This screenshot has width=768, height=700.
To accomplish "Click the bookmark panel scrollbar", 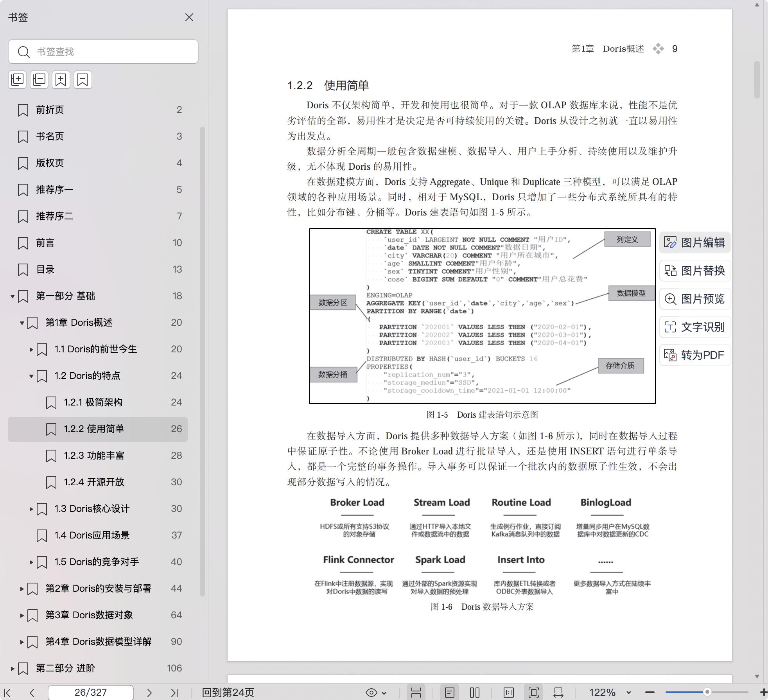I will [x=203, y=361].
